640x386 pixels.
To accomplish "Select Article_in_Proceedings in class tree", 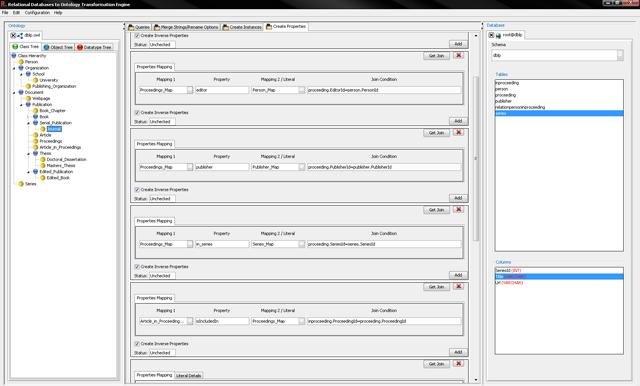I will 60,147.
